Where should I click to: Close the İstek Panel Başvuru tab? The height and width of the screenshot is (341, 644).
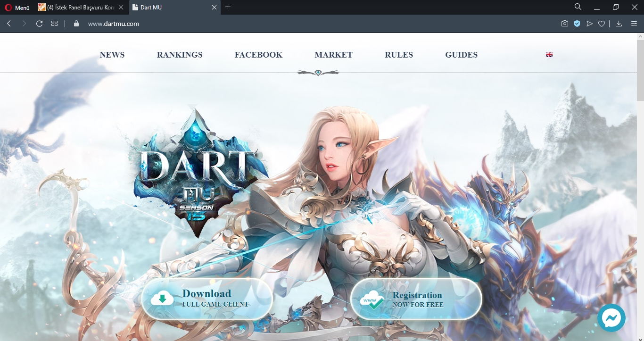(121, 8)
